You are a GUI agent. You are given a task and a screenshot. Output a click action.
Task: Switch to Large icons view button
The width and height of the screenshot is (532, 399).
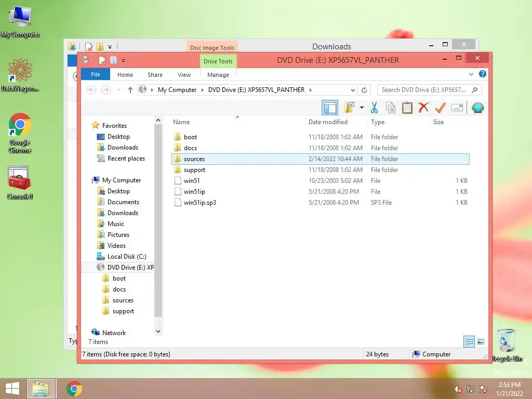pyautogui.click(x=481, y=341)
